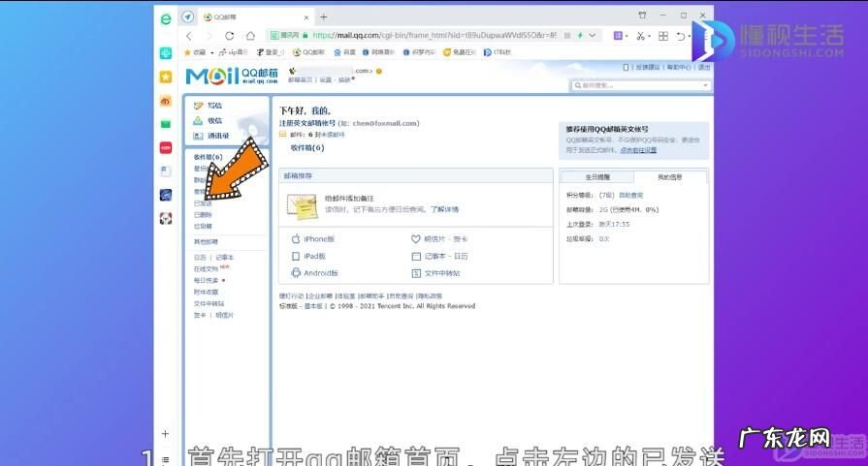Click the Android版 link
Image resolution: width=868 pixels, height=466 pixels.
[x=321, y=273]
